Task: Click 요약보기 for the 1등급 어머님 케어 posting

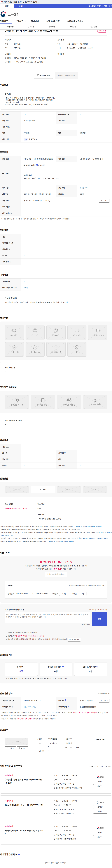Action: 100,807
